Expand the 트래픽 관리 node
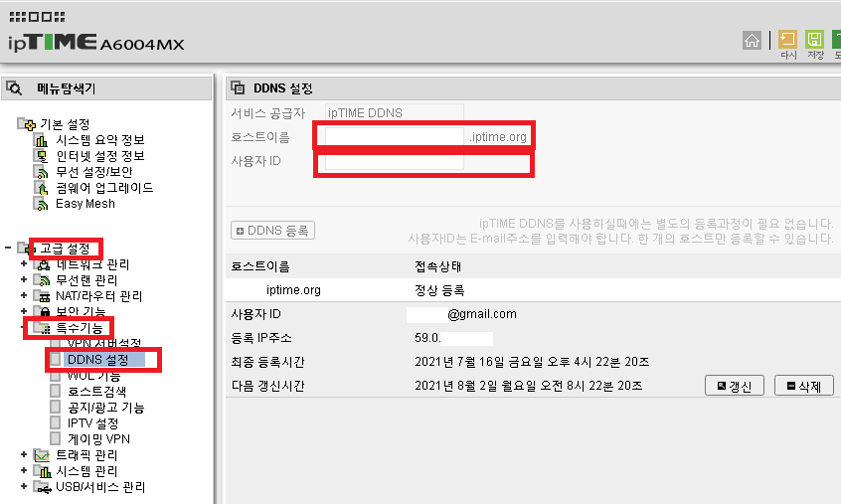This screenshot has width=841, height=504. tap(24, 454)
